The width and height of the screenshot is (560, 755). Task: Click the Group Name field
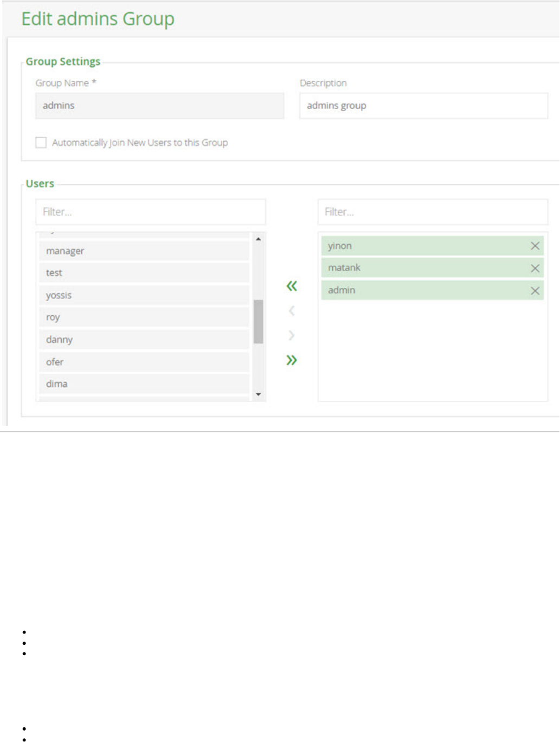(x=159, y=106)
